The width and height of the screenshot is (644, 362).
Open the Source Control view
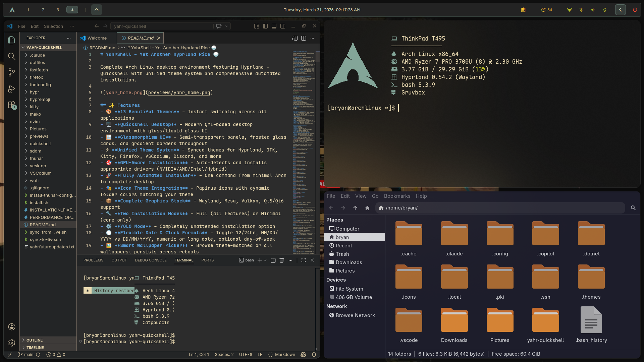coord(11,72)
